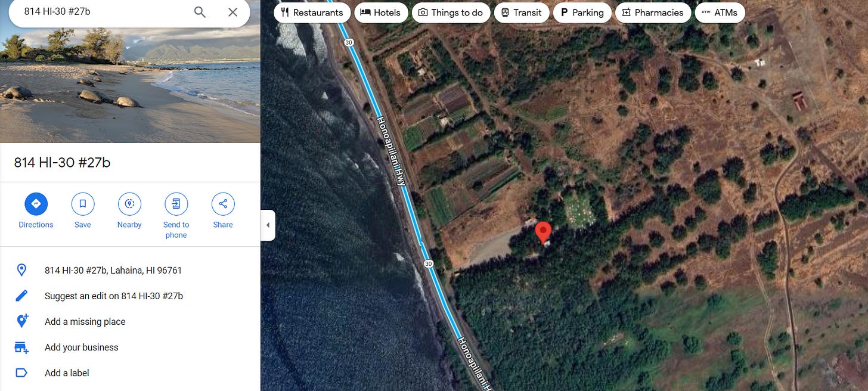868x391 pixels.
Task: Save this place with the bookmark icon
Action: pyautogui.click(x=83, y=204)
